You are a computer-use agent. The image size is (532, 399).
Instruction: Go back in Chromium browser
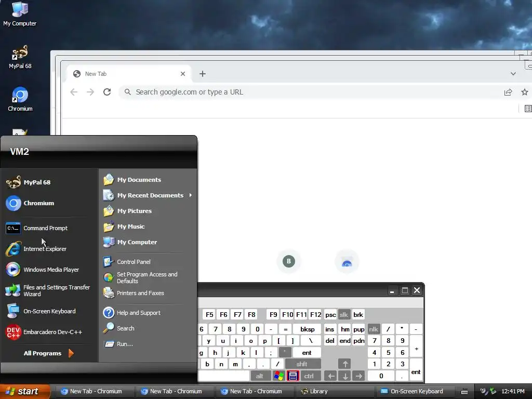74,92
